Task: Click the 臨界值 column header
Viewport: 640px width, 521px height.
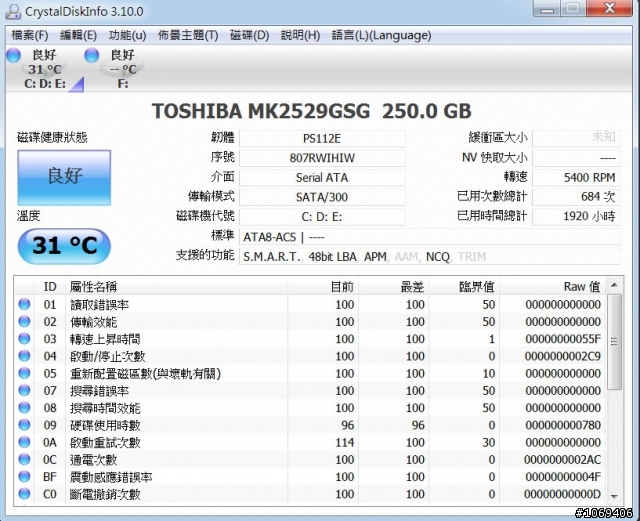Action: pos(464,287)
